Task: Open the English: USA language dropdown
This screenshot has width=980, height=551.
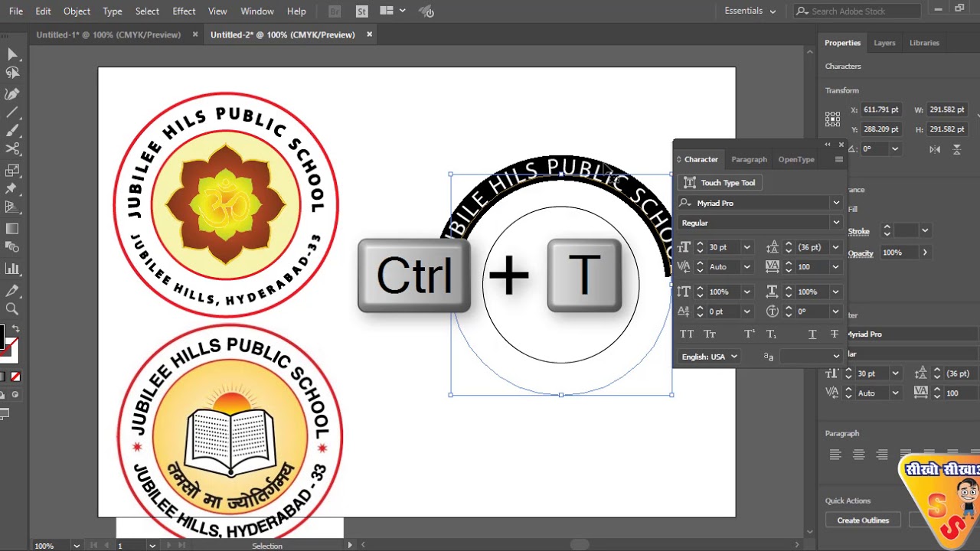Action: [710, 357]
